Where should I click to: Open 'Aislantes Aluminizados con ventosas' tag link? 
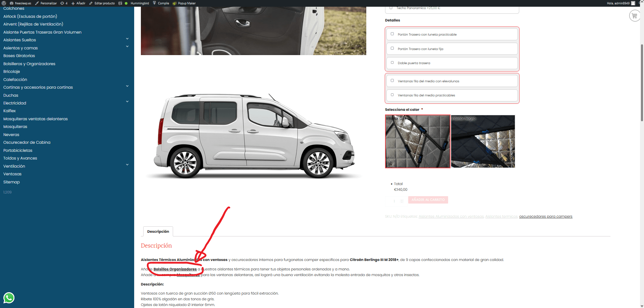click(451, 217)
